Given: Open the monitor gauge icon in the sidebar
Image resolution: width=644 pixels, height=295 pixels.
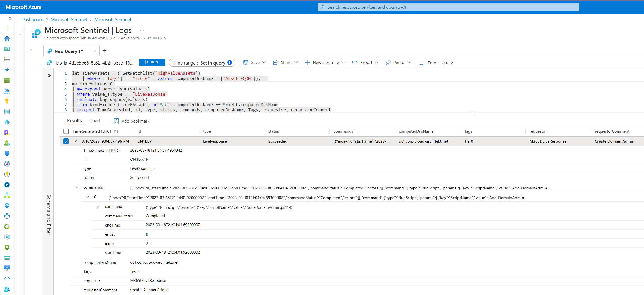Looking at the screenshot, I should (x=7, y=216).
